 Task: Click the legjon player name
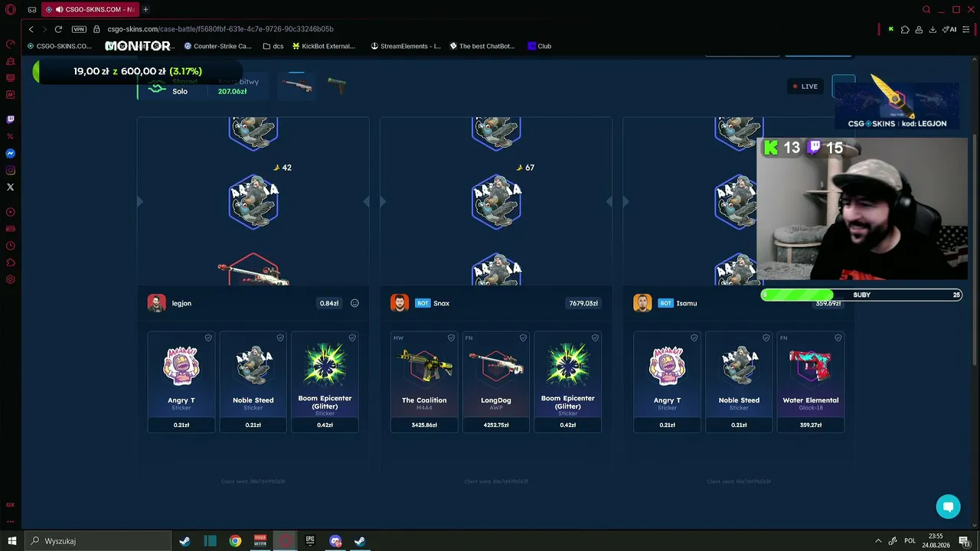pos(181,303)
